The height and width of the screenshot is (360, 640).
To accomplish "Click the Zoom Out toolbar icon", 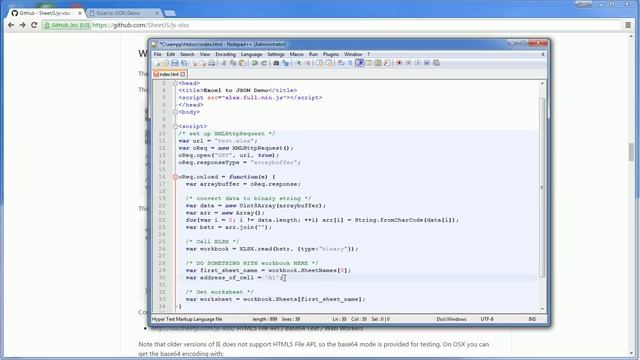I will pos(308,63).
